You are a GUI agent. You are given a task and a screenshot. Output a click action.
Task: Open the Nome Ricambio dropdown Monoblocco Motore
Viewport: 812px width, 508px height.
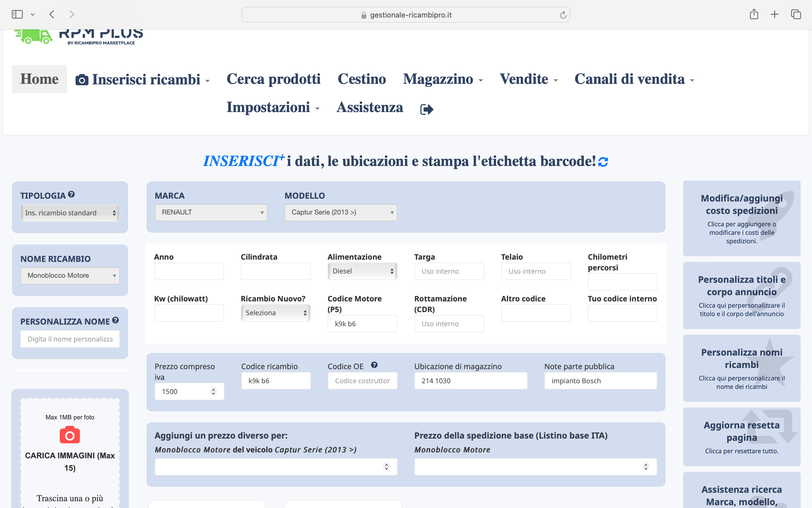coord(70,275)
